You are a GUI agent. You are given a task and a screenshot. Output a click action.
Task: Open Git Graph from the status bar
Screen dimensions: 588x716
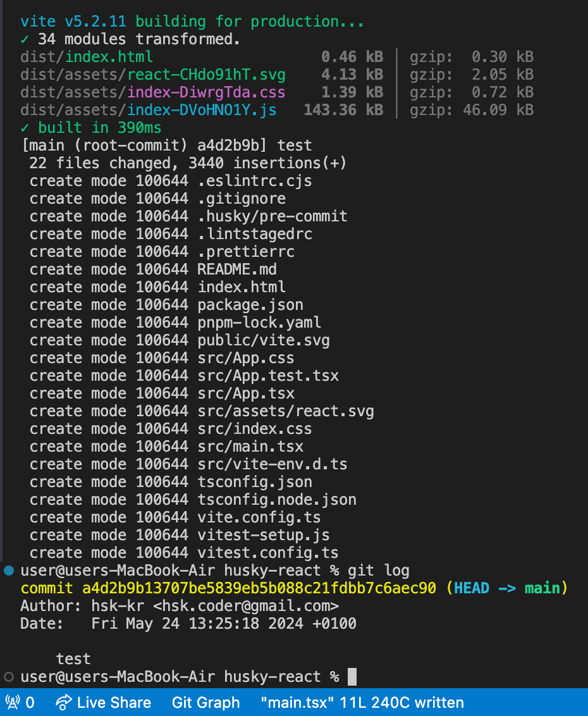pyautogui.click(x=205, y=702)
